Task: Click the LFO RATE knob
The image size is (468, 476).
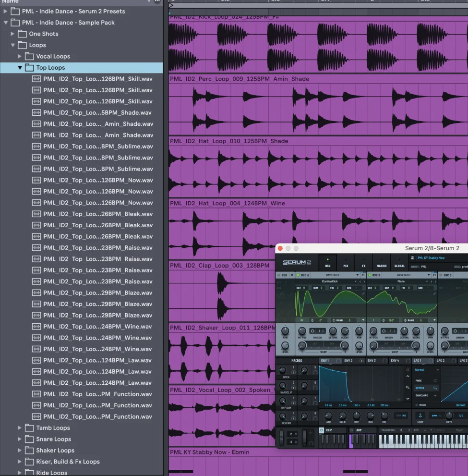Action: [x=449, y=415]
